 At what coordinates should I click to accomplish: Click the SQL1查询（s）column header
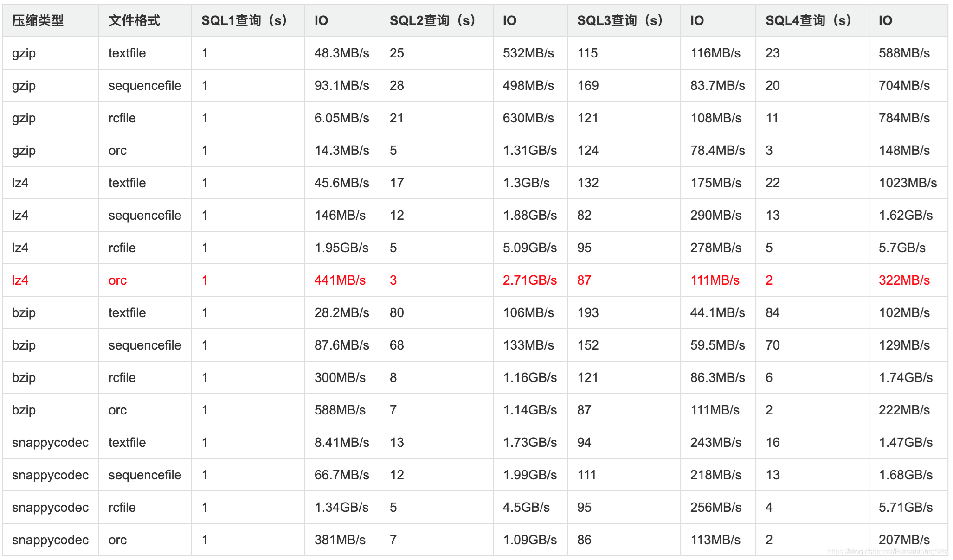coord(245,20)
